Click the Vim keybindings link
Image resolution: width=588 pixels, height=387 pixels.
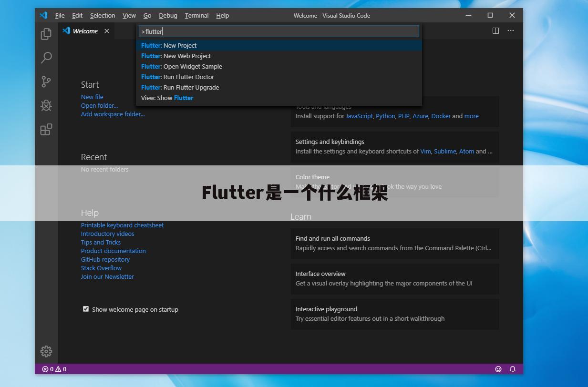[425, 151]
